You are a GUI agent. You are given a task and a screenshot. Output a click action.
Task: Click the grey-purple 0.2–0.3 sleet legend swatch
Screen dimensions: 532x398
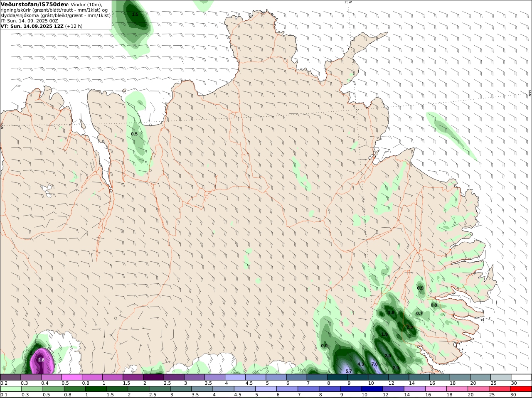coord(10,377)
